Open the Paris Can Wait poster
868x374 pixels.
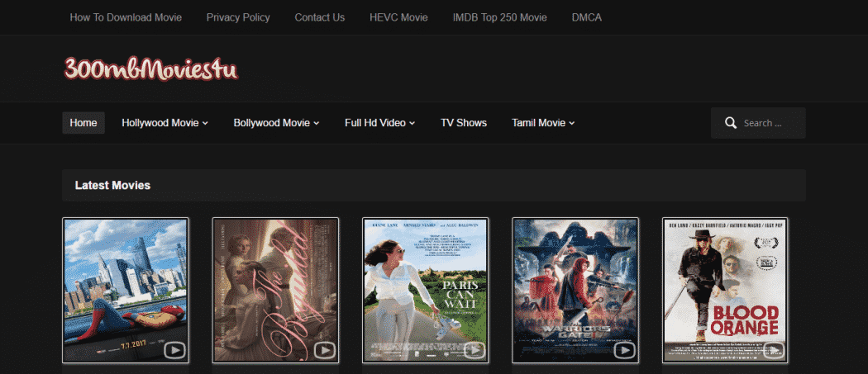(426, 290)
